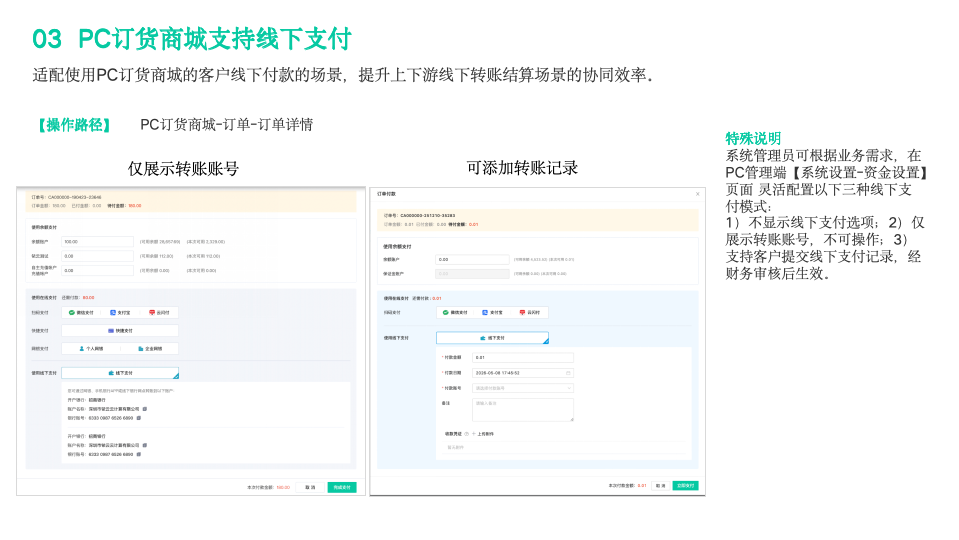Click the 特殊说明 green heading
This screenshot has width=959, height=540.
pyautogui.click(x=753, y=139)
